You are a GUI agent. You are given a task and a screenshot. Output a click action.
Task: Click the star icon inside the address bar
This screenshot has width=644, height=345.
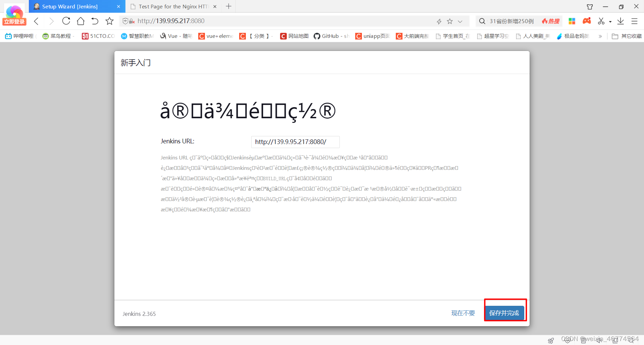click(x=450, y=21)
